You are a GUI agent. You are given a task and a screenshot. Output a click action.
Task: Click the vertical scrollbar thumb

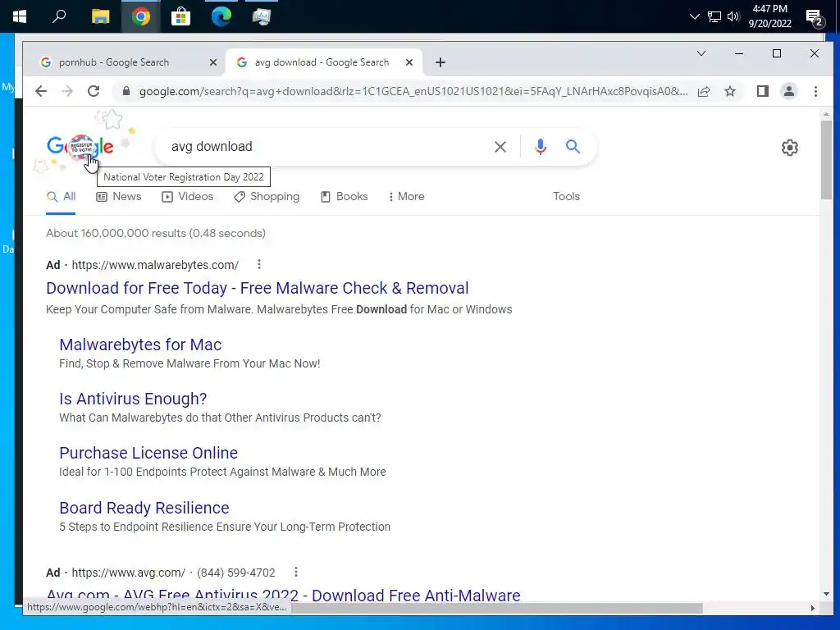coord(826,160)
